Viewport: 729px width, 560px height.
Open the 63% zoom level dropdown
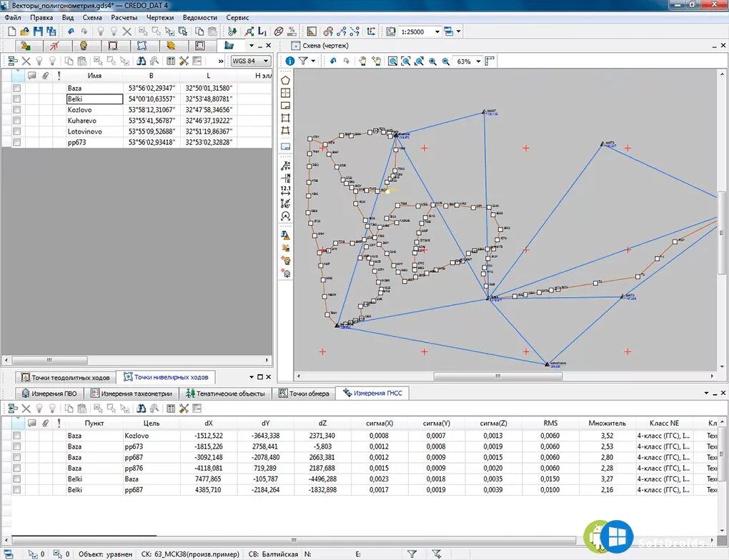point(478,61)
